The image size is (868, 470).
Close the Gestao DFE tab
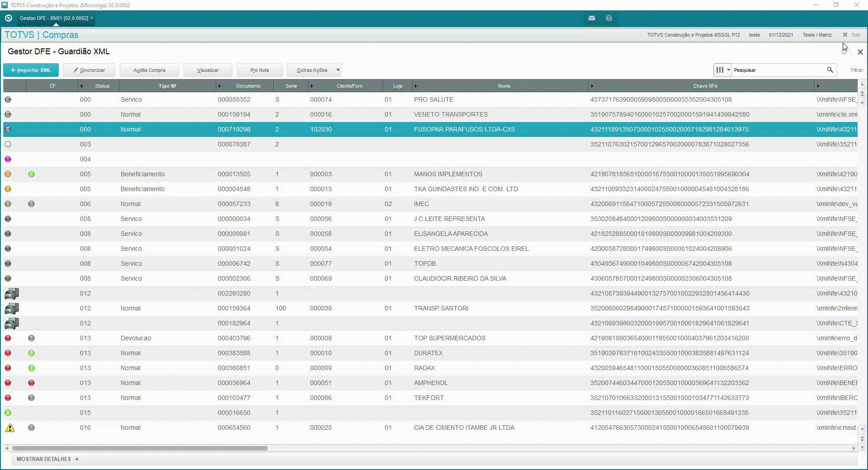[92, 18]
